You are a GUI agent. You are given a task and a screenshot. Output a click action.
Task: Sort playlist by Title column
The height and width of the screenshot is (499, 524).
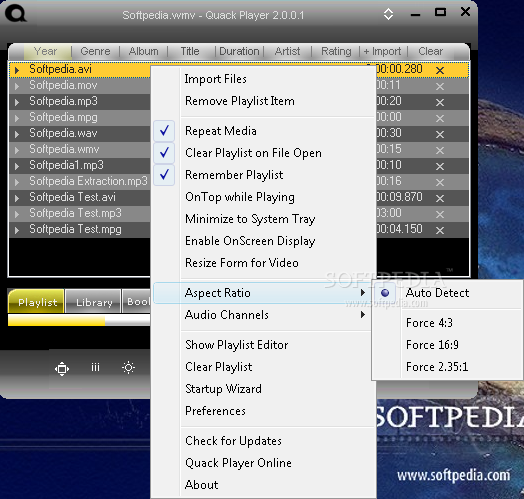click(190, 51)
